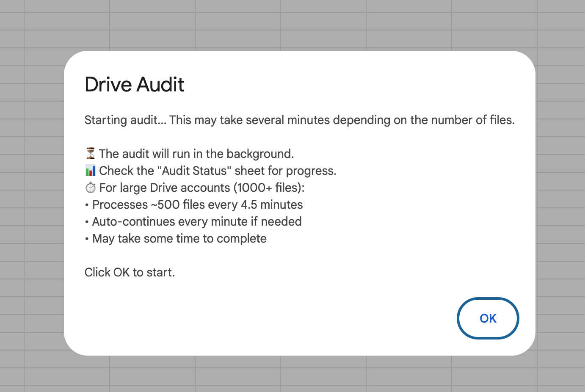Click the hourglass icon in the dialog

[90, 153]
